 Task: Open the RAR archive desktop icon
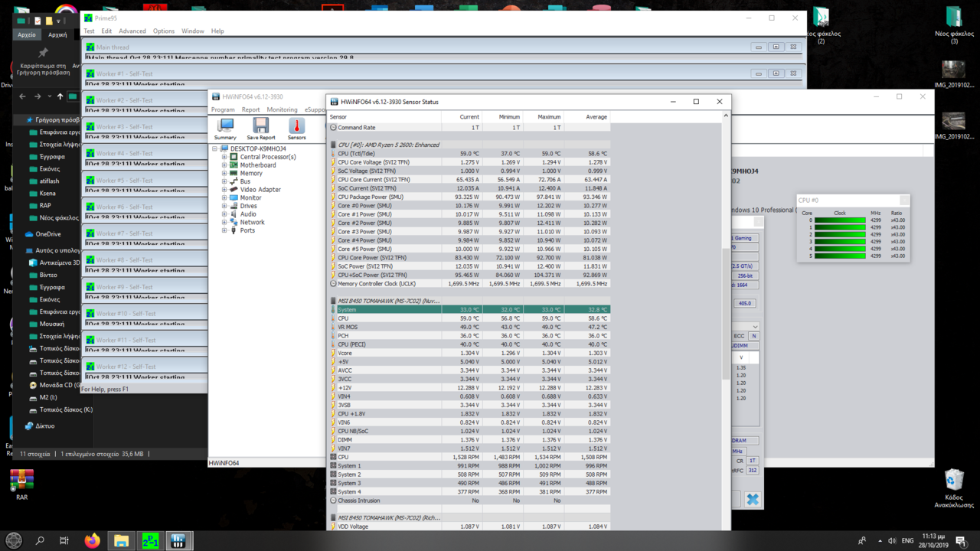click(21, 484)
